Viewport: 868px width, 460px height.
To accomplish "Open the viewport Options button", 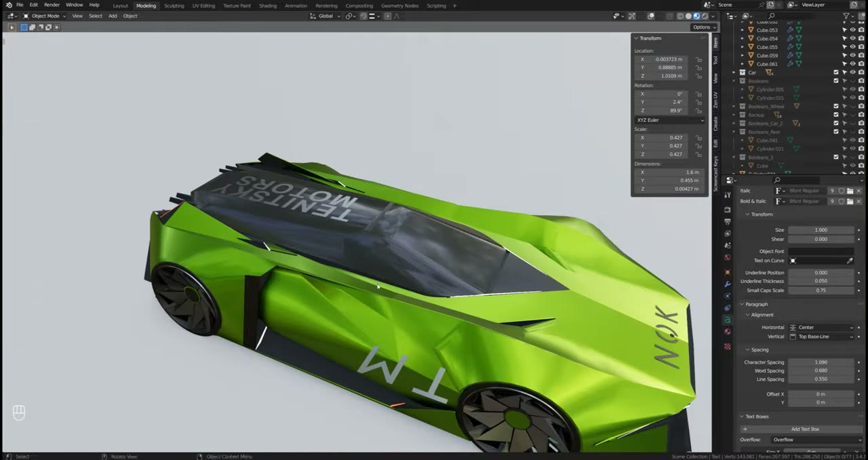I will pos(704,27).
